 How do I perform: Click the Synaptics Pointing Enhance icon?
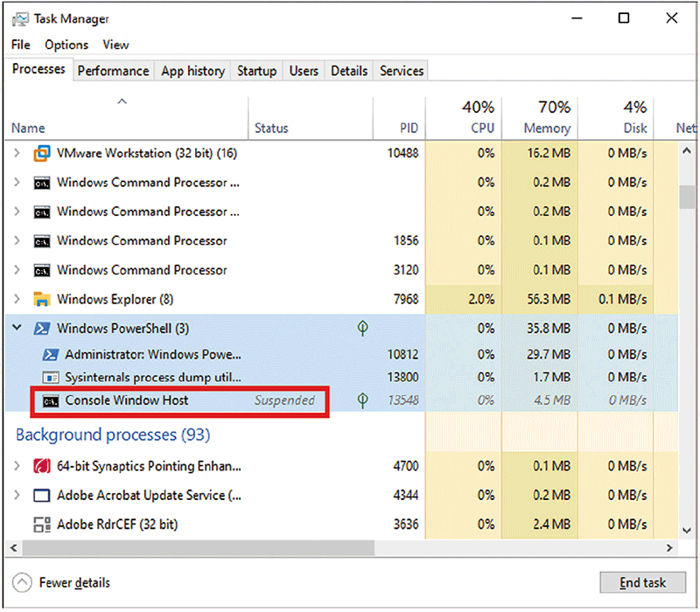pos(41,467)
